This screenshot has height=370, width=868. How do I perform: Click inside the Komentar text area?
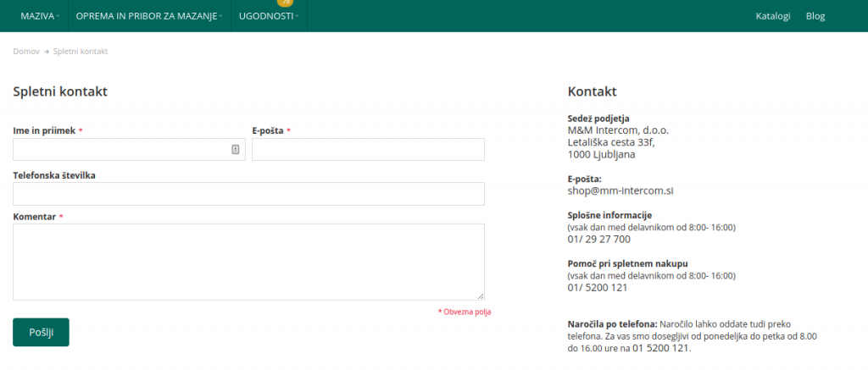248,262
